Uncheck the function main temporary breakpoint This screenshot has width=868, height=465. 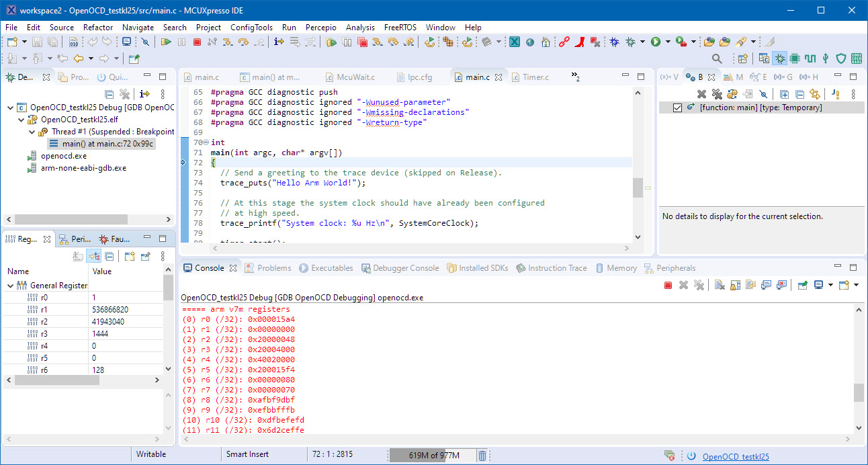[x=677, y=108]
